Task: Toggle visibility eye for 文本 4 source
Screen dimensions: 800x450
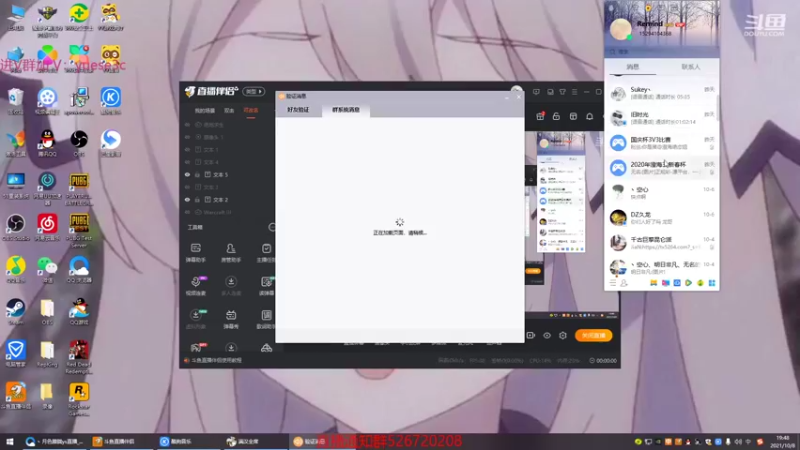Action: point(187,162)
